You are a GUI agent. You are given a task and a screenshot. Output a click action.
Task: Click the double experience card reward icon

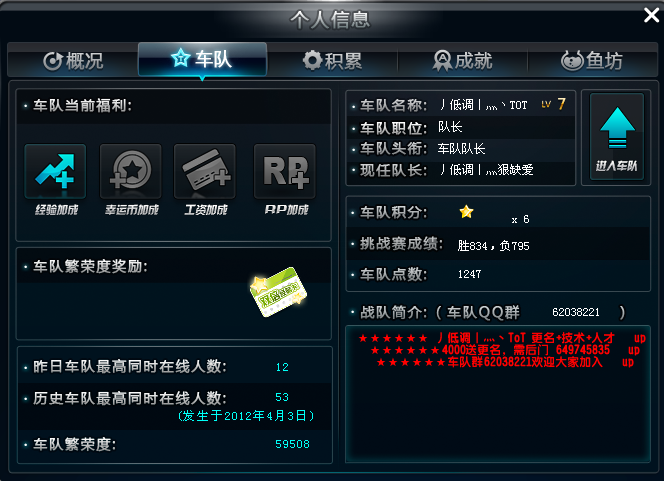pyautogui.click(x=278, y=292)
